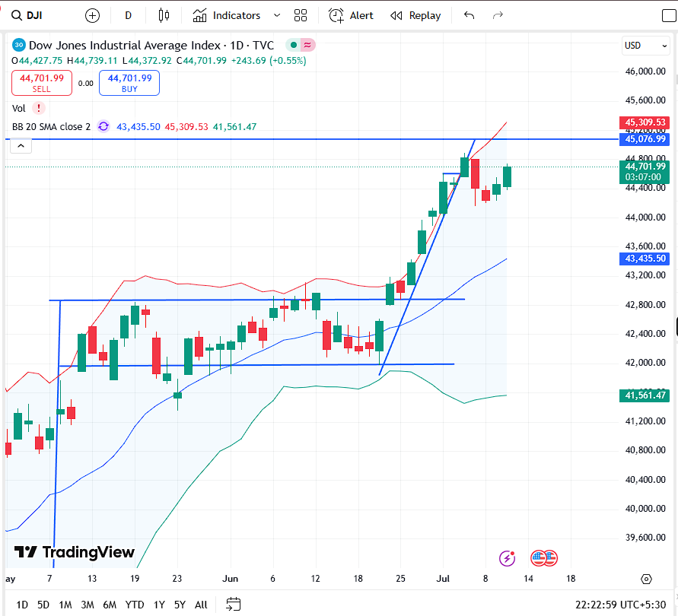Screen dimensions: 678x616
Task: Collapse the indicator legend with chevron
Action: (x=21, y=146)
